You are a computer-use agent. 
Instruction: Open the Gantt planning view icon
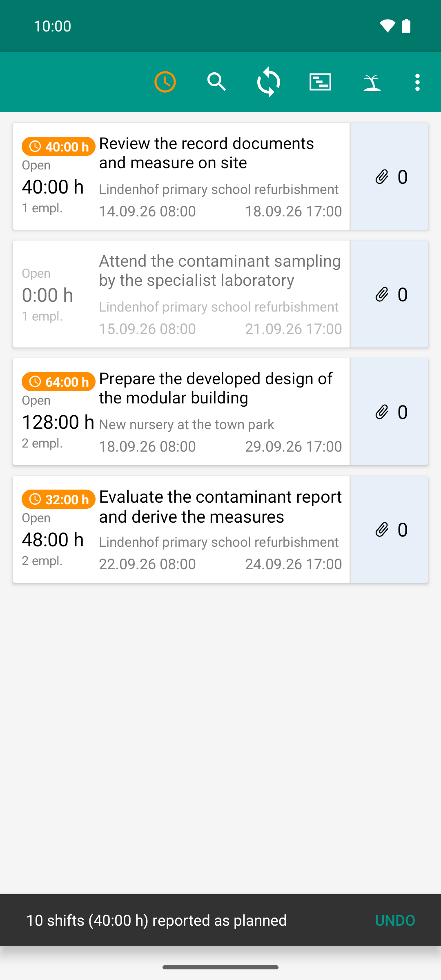(x=320, y=82)
